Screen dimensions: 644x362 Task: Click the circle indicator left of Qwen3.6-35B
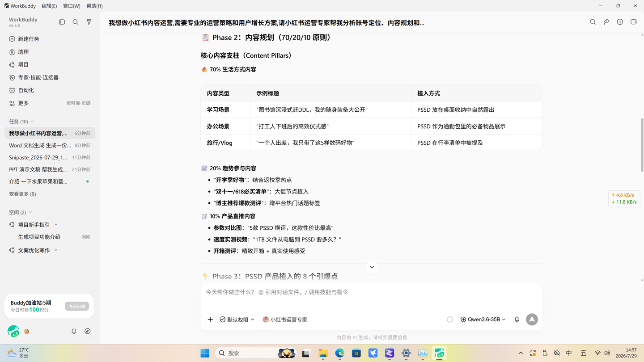[450, 320]
